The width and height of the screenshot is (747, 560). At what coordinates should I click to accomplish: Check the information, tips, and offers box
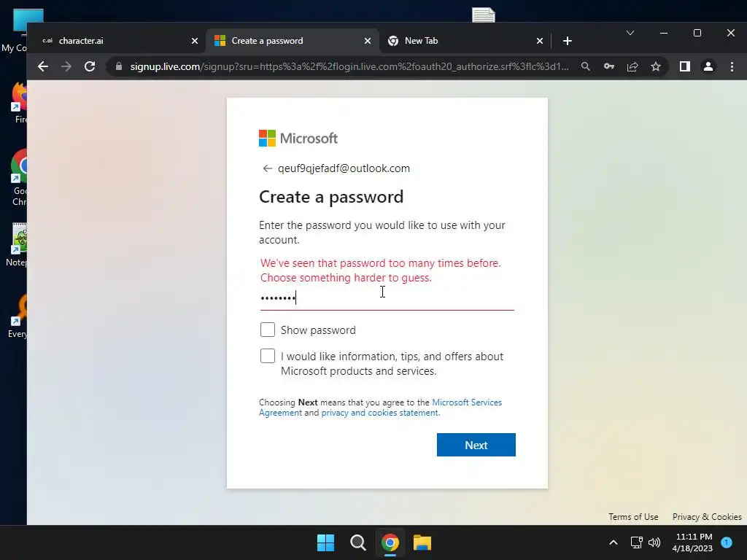click(268, 356)
